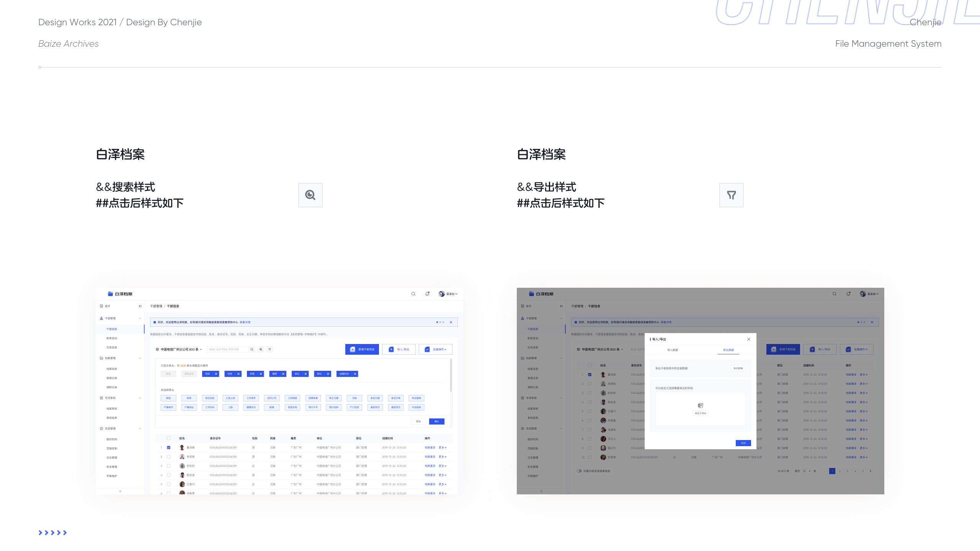The width and height of the screenshot is (980, 551).
Task: Add the 工作城市 unselected header tag
Action: [x=251, y=398]
